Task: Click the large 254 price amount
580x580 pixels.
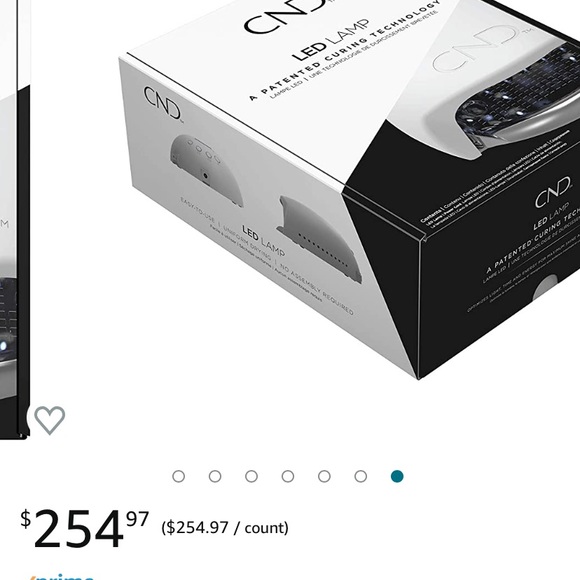Action: click(78, 529)
